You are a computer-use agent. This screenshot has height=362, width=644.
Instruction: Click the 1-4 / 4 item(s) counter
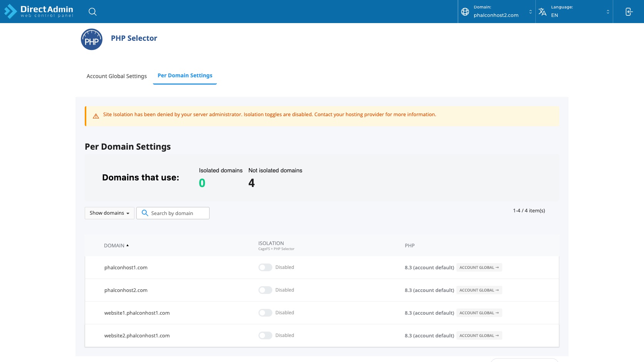tap(529, 210)
